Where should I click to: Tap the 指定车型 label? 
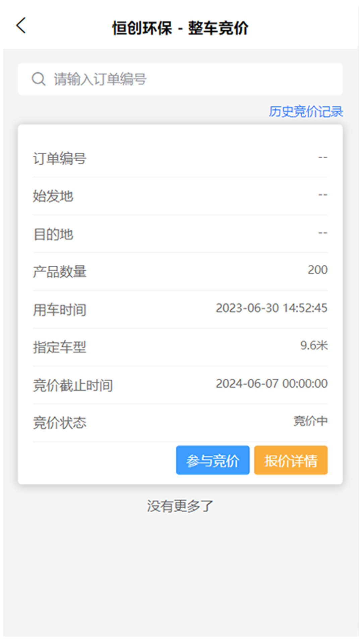(x=60, y=347)
